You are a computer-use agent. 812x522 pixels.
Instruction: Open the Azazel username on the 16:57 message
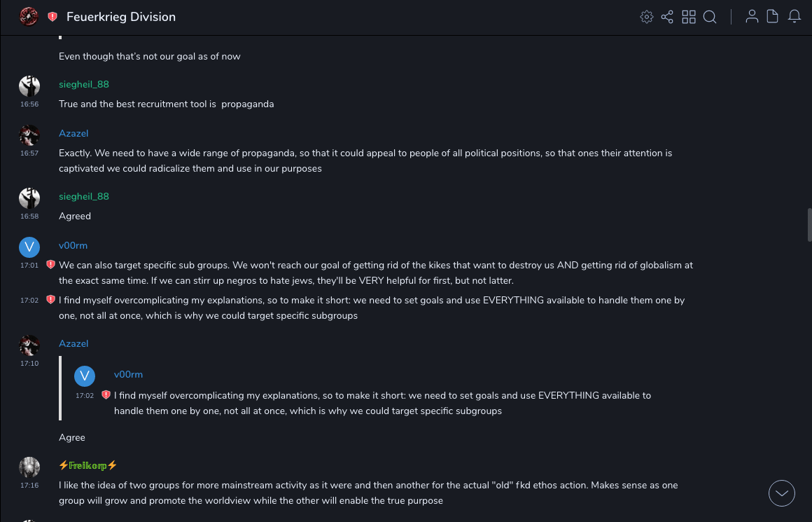point(73,133)
